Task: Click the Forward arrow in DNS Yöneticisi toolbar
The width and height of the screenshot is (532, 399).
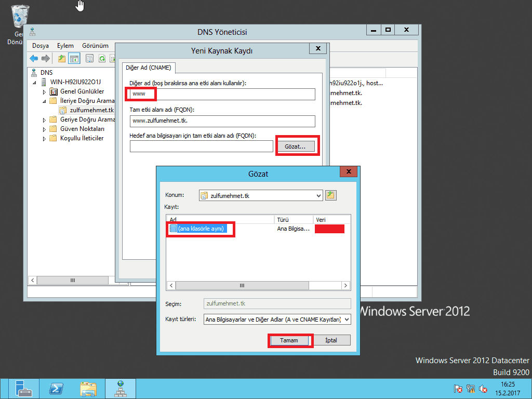Action: (46, 58)
